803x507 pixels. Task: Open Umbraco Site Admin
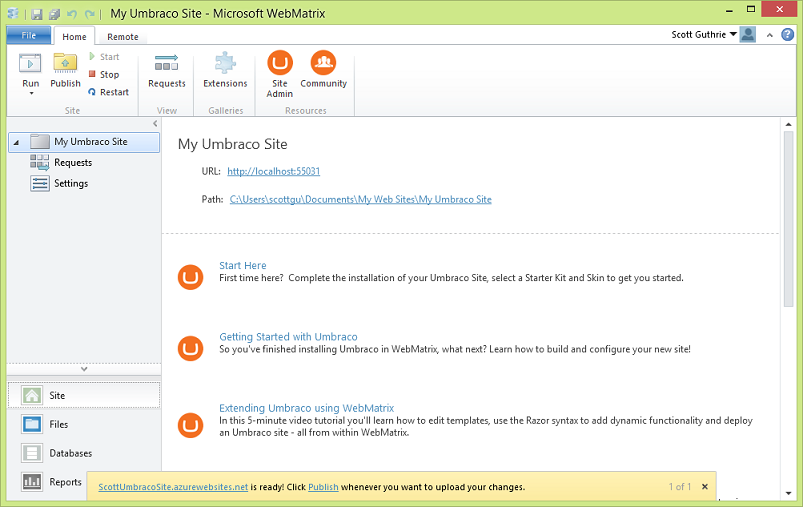(280, 74)
